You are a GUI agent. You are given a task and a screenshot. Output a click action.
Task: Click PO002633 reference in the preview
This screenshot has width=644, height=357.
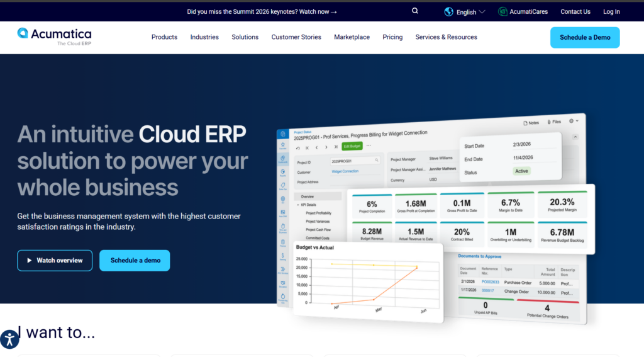click(x=490, y=282)
